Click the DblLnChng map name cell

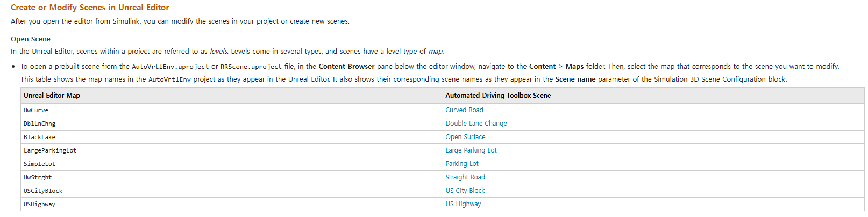pos(232,124)
